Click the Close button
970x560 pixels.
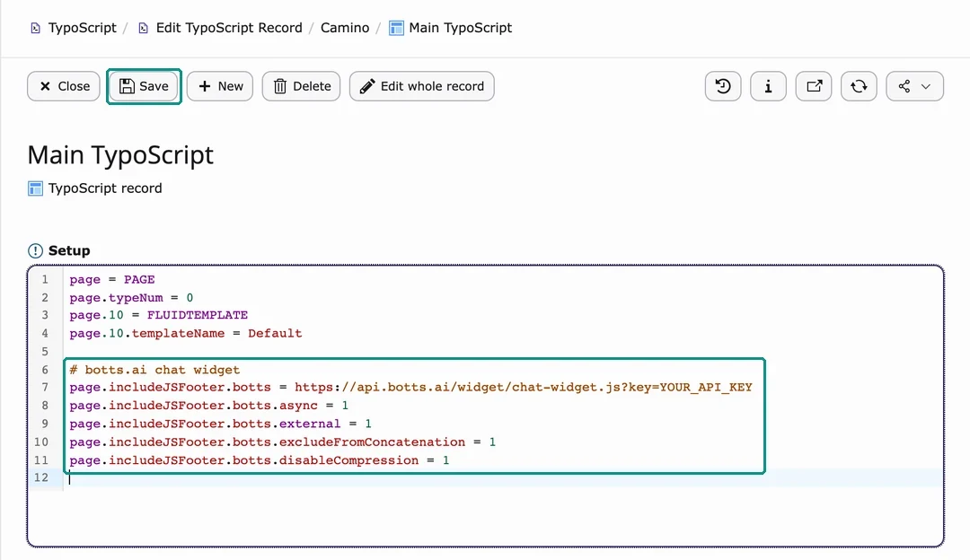coord(64,86)
